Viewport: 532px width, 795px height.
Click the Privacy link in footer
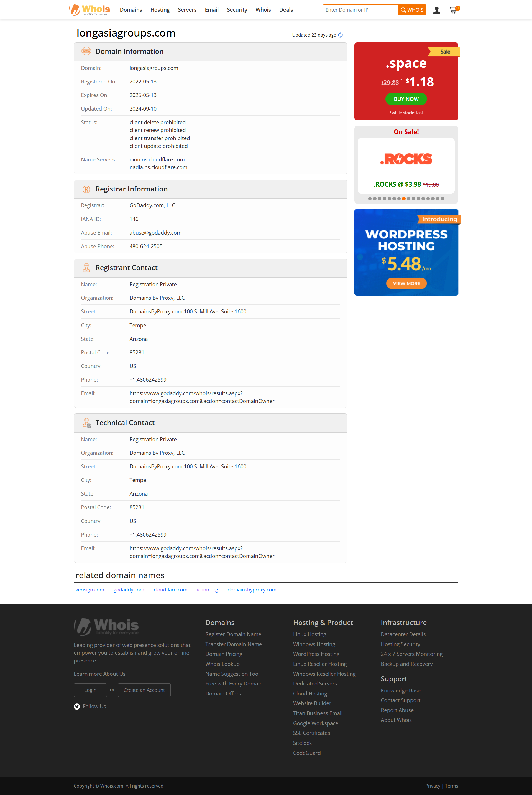tap(433, 786)
